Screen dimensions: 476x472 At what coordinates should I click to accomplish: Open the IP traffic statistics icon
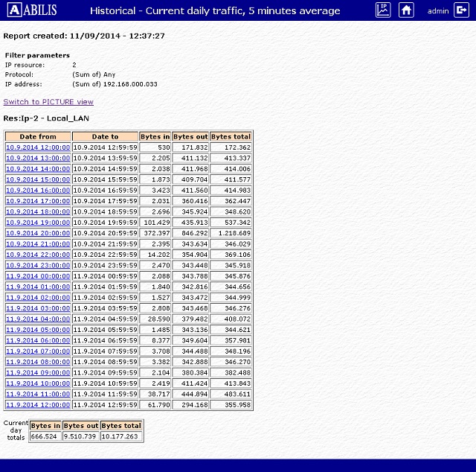pos(382,10)
